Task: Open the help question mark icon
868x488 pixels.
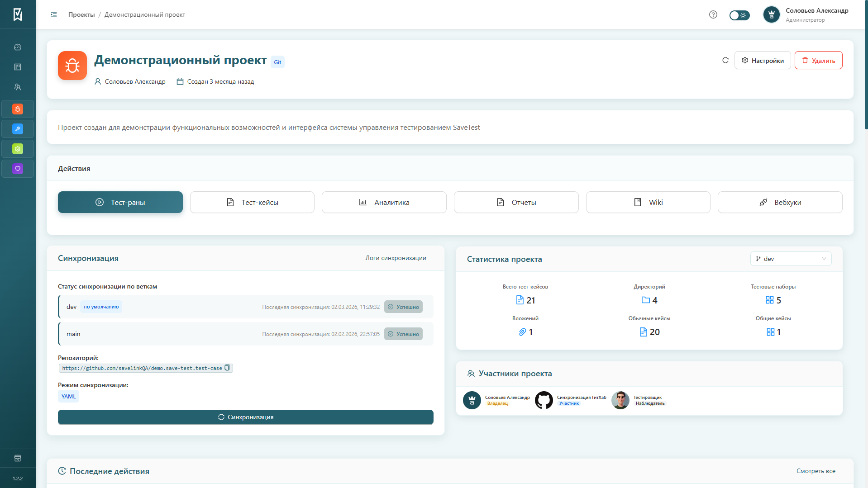Action: (713, 14)
